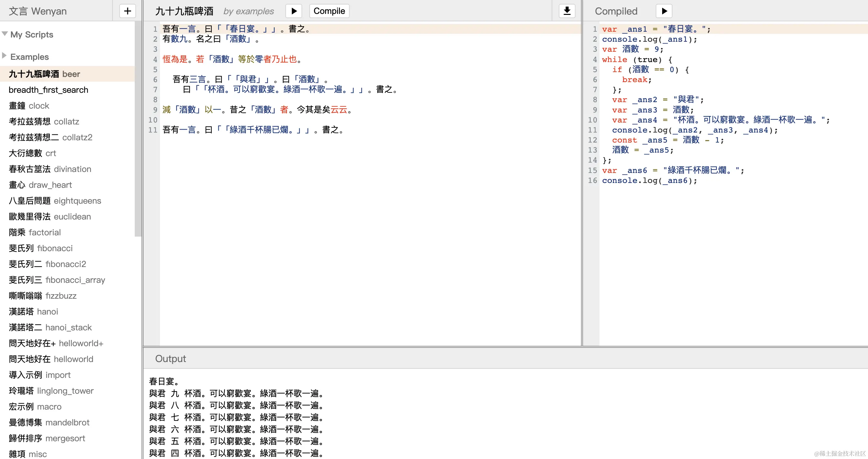Viewport: 868px width, 459px height.
Task: Click the 九十九瓶啤酒 beer list entry
Action: (x=45, y=74)
